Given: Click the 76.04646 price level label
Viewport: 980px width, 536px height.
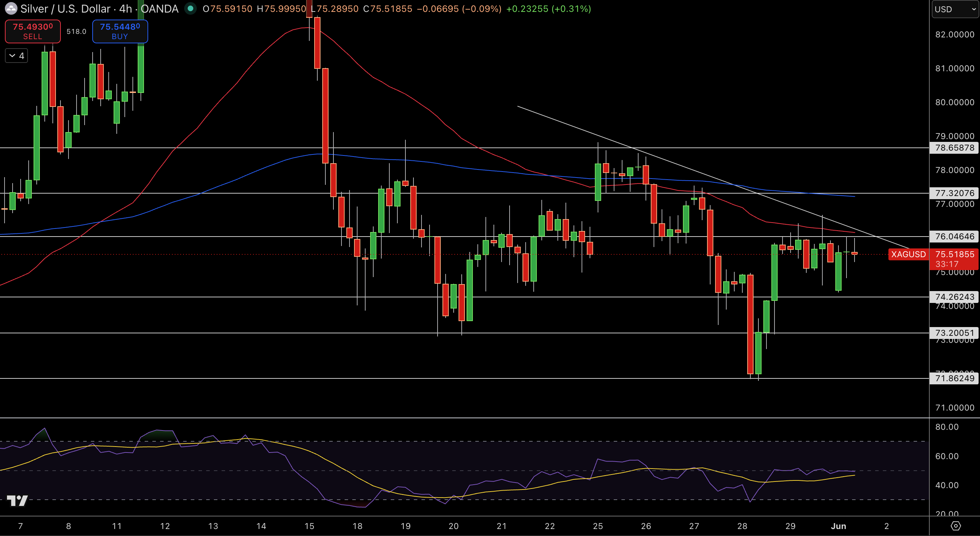Looking at the screenshot, I should click(x=954, y=236).
